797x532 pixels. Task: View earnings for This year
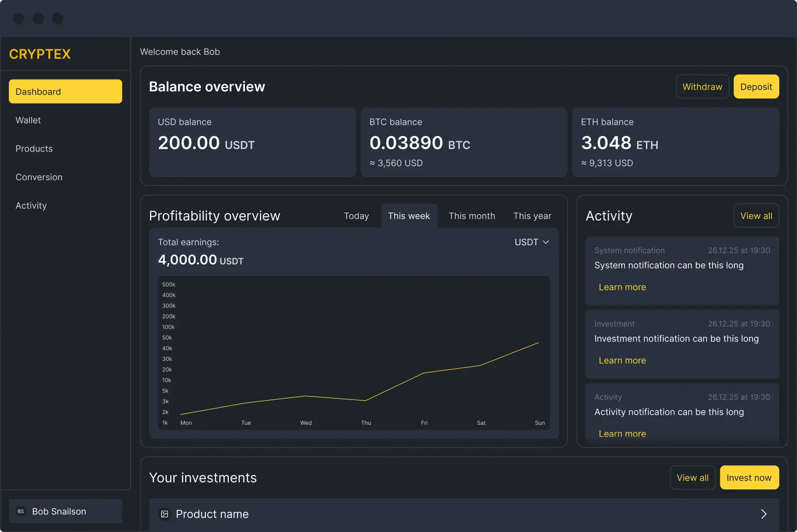pos(532,216)
